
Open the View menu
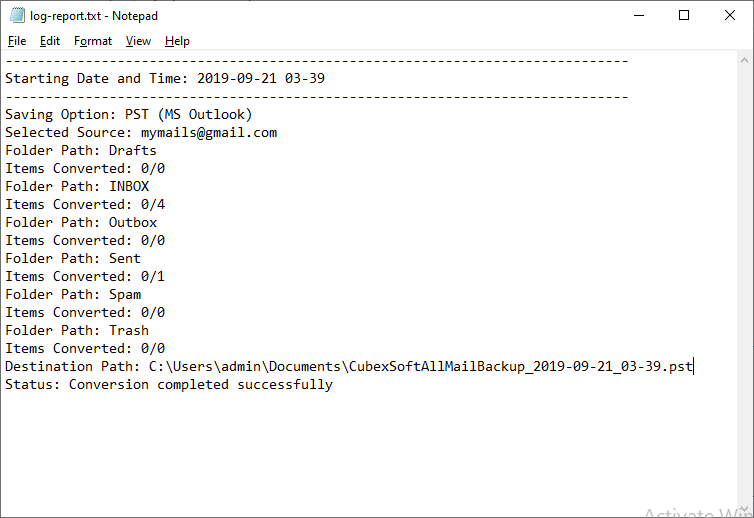point(138,41)
